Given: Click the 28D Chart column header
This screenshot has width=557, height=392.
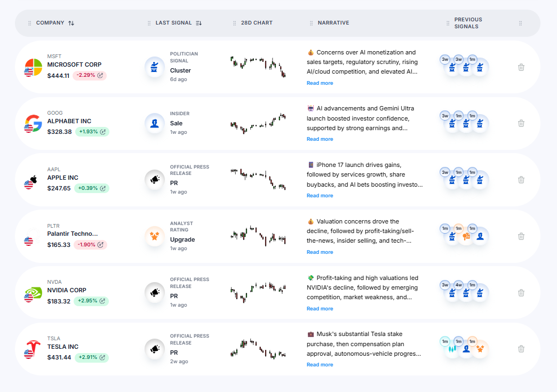Looking at the screenshot, I should [257, 23].
